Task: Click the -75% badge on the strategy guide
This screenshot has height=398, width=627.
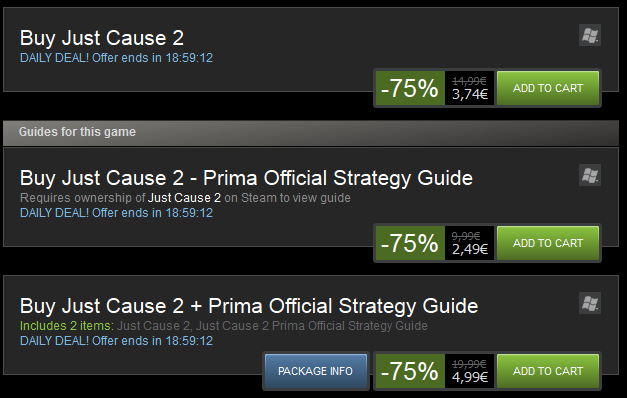Action: (x=410, y=243)
